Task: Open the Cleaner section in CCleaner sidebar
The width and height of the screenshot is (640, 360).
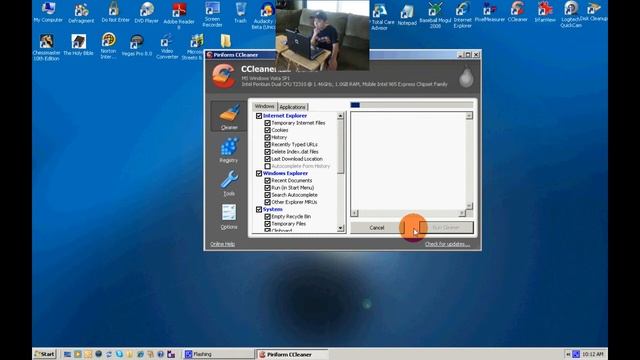Action: point(229,116)
